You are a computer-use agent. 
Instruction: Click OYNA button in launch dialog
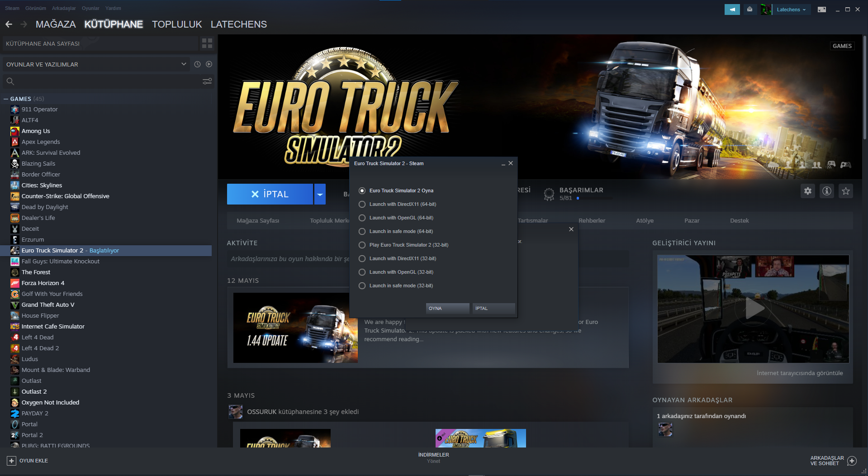click(x=447, y=308)
